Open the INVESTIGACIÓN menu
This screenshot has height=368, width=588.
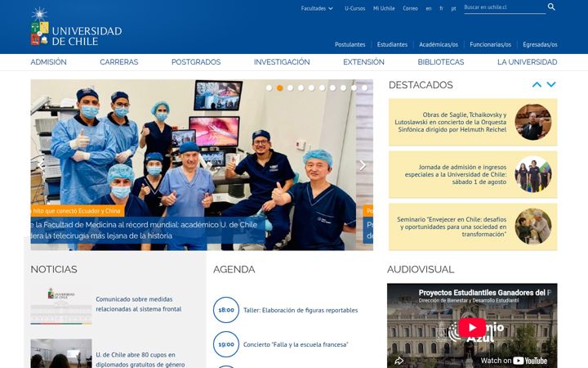coord(282,62)
